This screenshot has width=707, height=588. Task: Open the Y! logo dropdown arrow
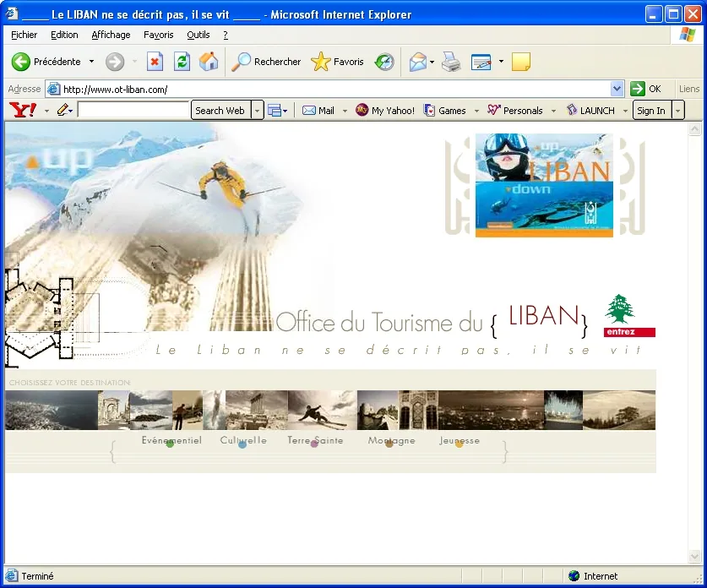(x=46, y=111)
